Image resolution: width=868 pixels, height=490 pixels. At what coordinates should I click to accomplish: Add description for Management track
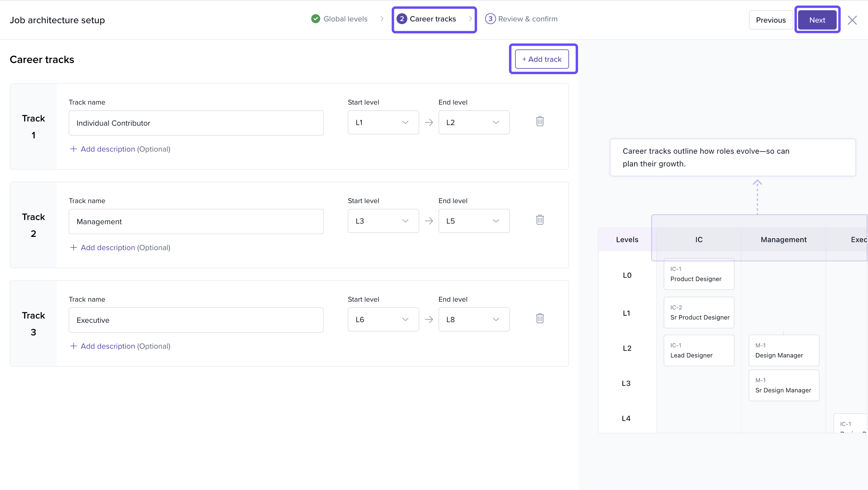(x=108, y=248)
